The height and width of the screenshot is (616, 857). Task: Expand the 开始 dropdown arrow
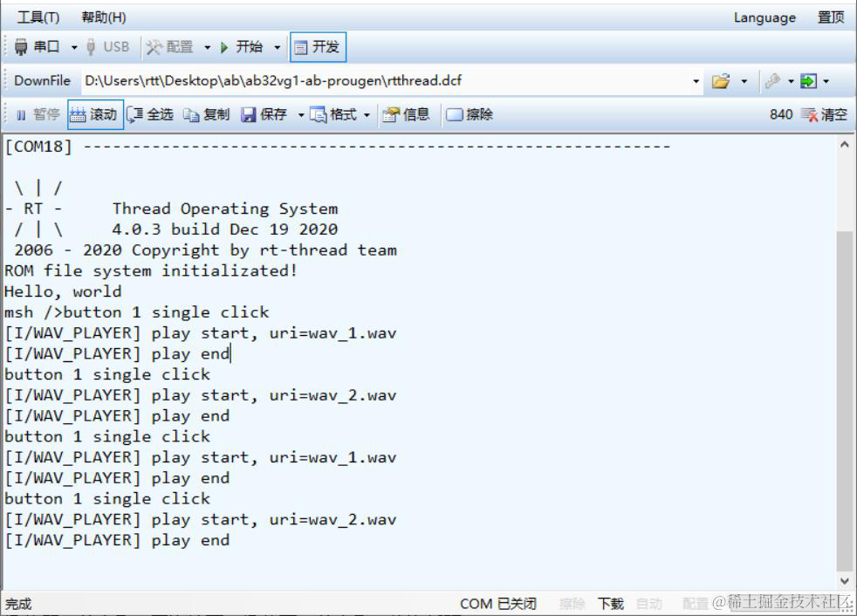278,48
